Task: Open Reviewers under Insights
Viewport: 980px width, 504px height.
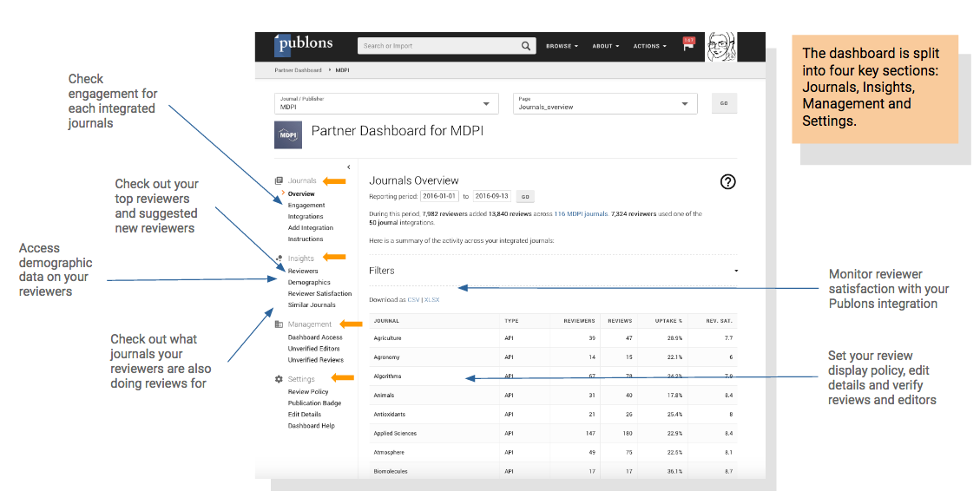Action: click(303, 271)
